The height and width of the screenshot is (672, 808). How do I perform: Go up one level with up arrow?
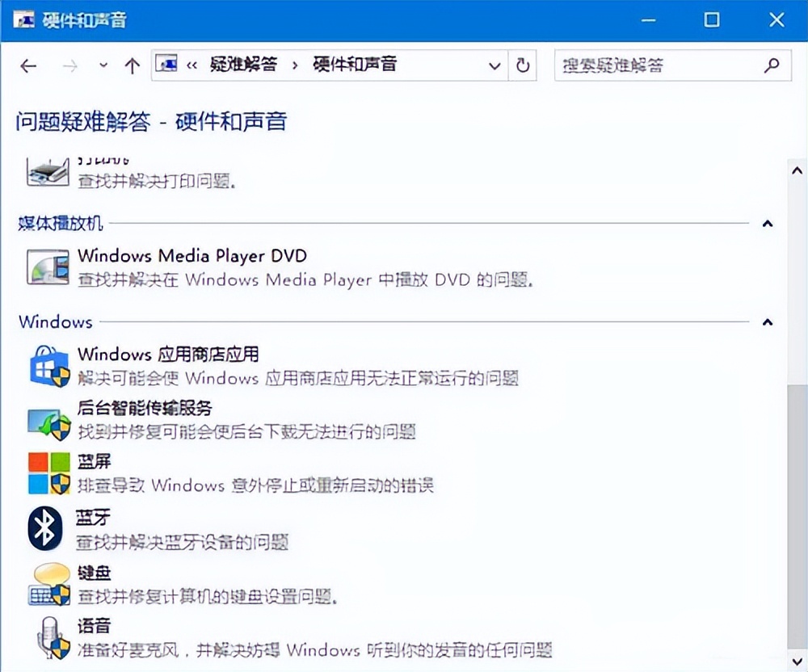pyautogui.click(x=133, y=66)
